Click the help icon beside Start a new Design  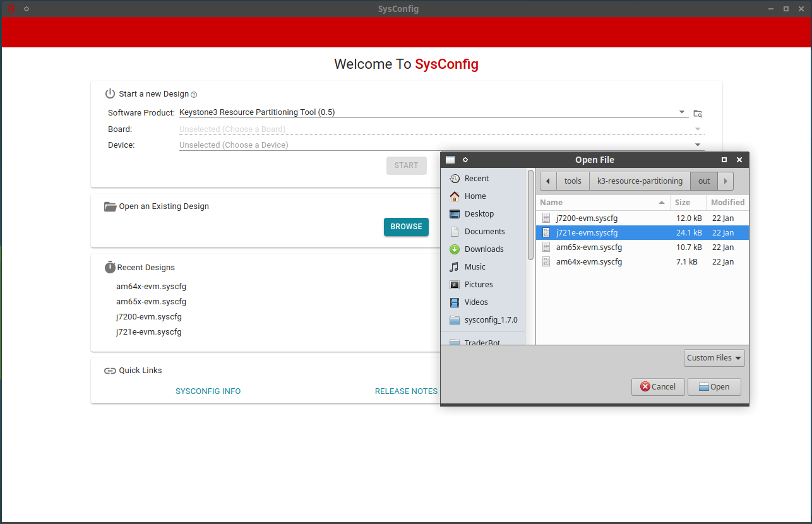click(x=193, y=93)
